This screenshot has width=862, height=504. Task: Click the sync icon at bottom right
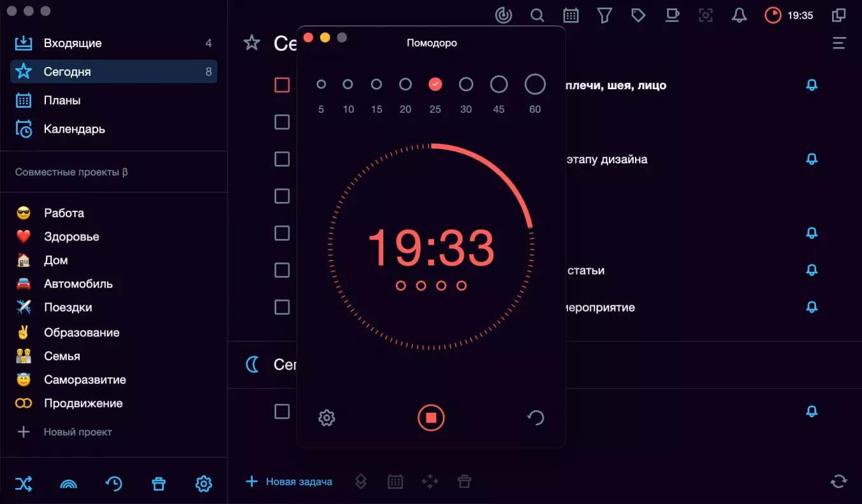(839, 481)
